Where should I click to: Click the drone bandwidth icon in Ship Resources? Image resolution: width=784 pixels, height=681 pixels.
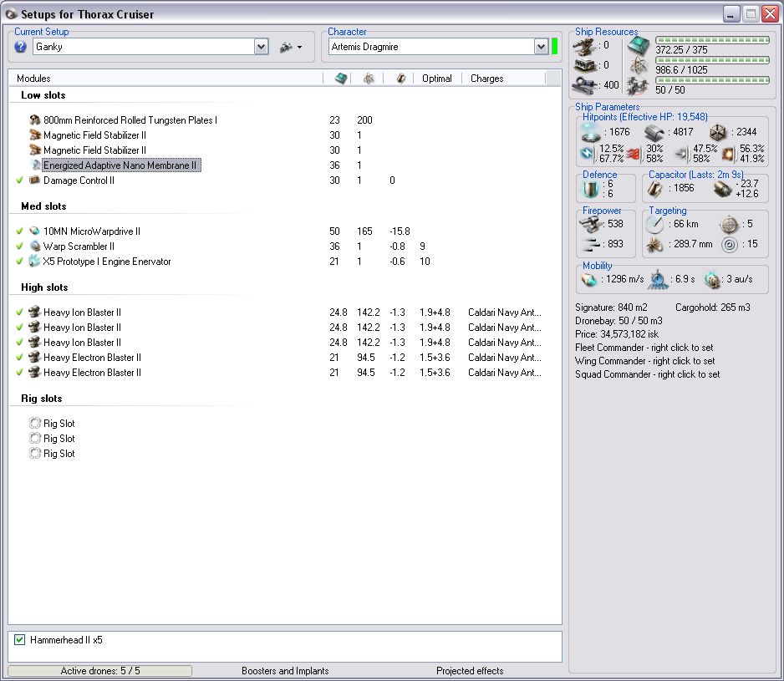click(x=639, y=85)
